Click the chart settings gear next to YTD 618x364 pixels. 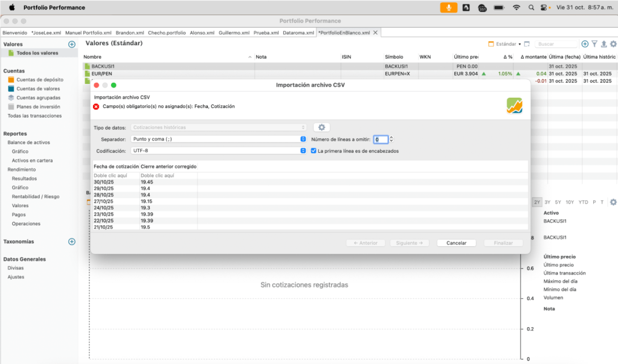click(x=613, y=202)
